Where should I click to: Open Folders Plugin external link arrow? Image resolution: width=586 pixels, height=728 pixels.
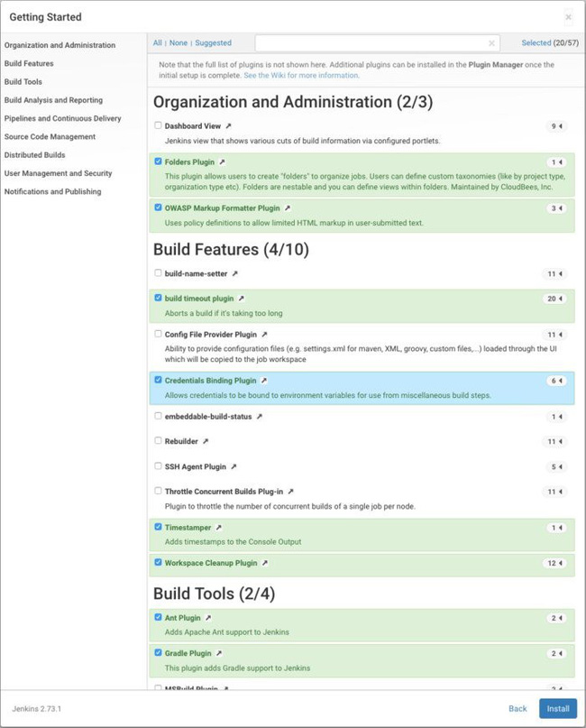222,162
